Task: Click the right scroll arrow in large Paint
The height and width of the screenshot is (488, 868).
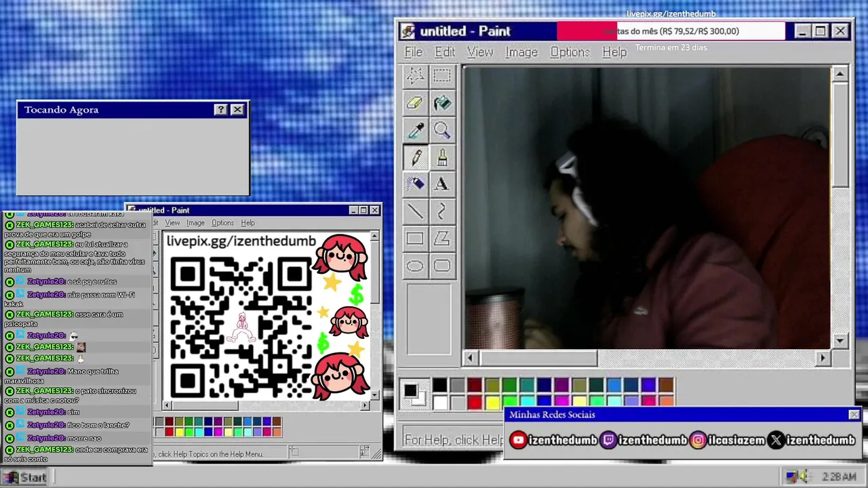Action: 823,358
